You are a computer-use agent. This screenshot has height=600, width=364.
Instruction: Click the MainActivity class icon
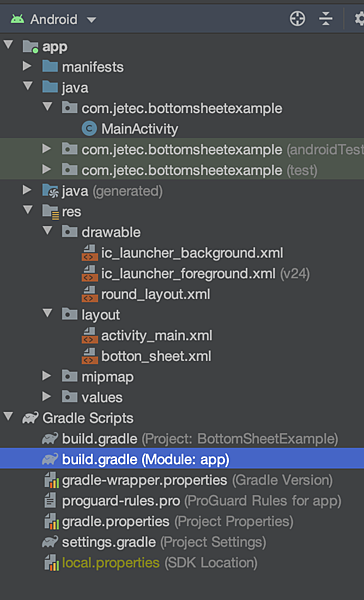[90, 129]
